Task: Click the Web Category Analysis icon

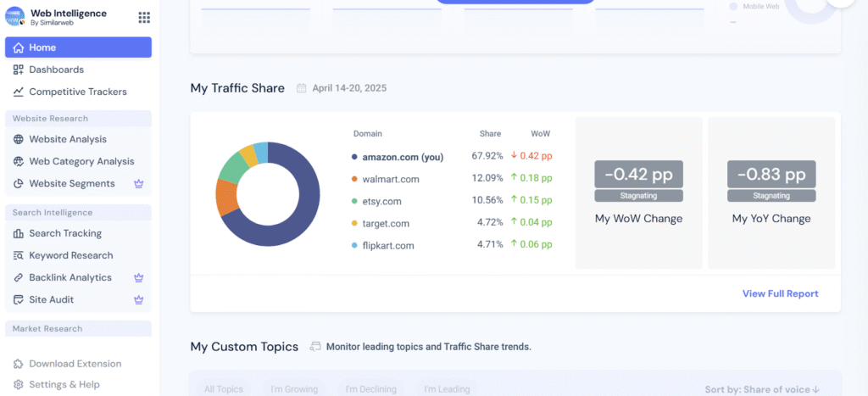Action: tap(19, 161)
